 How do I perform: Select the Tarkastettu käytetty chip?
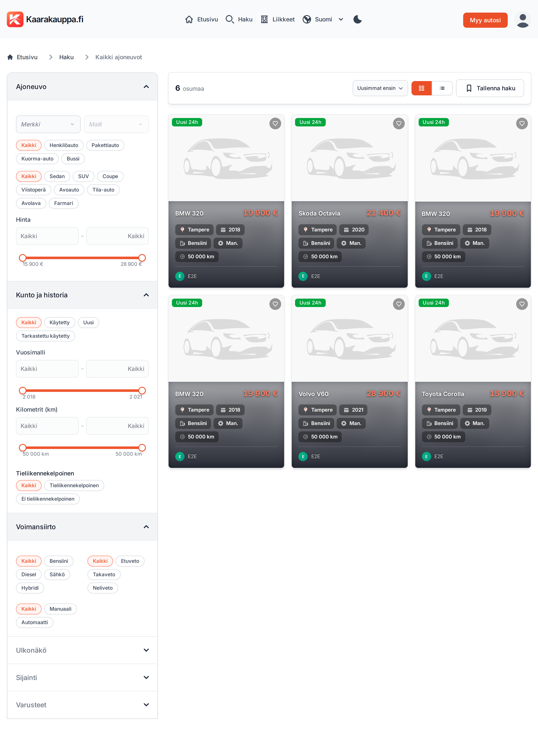[45, 336]
